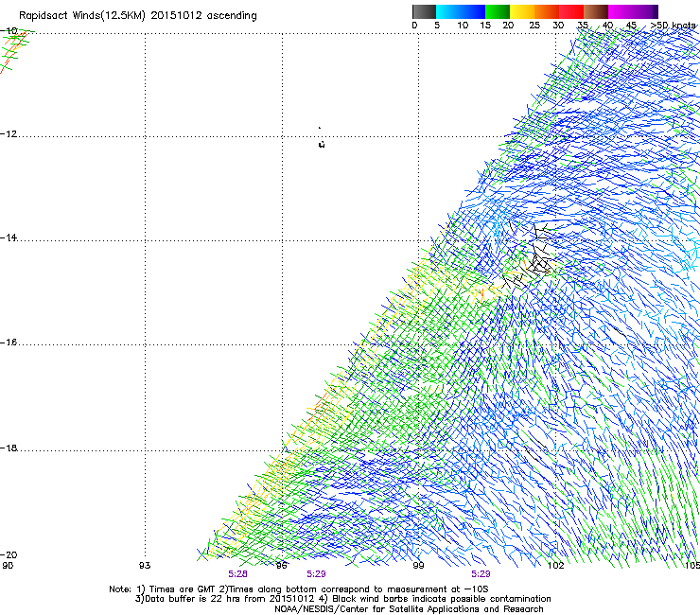Image resolution: width=700 pixels, height=615 pixels.
Task: Click the 90 longitude axis label
Action: [x=8, y=566]
